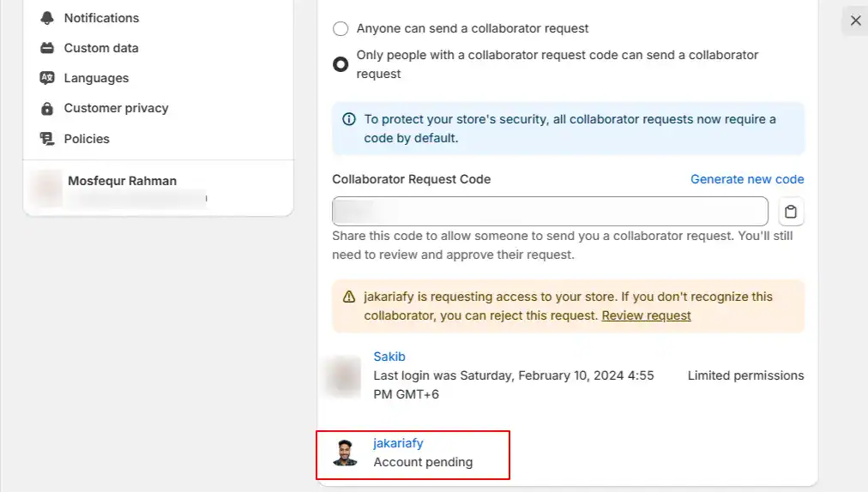
Task: Select 'Anyone can send a collaborator request'
Action: coord(341,29)
